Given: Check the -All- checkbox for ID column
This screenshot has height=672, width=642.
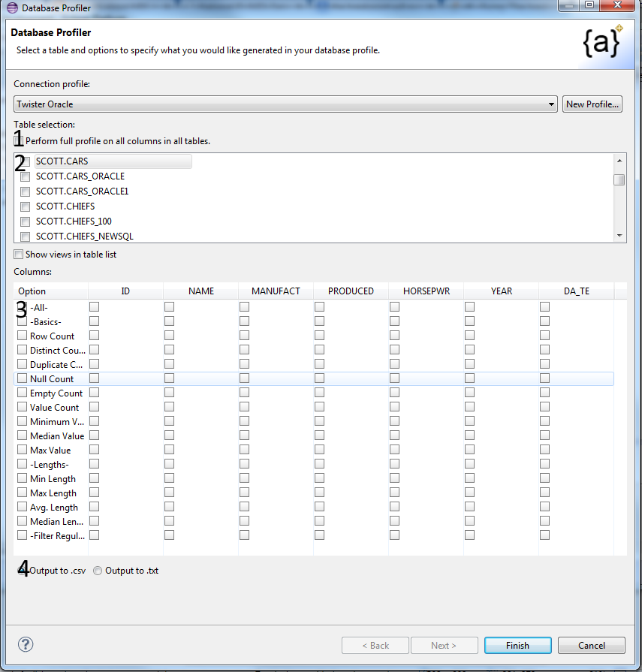Looking at the screenshot, I should click(94, 306).
